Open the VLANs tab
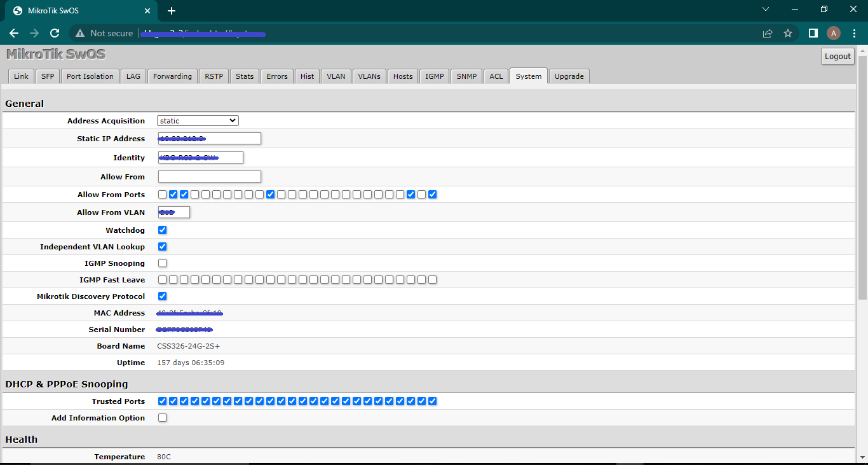This screenshot has width=868, height=465. pos(369,76)
